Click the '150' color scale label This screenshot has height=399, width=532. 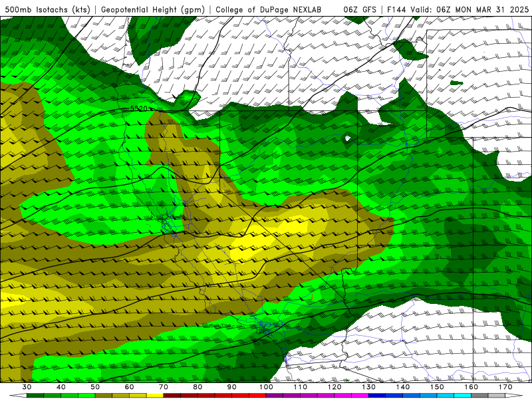[438, 387]
